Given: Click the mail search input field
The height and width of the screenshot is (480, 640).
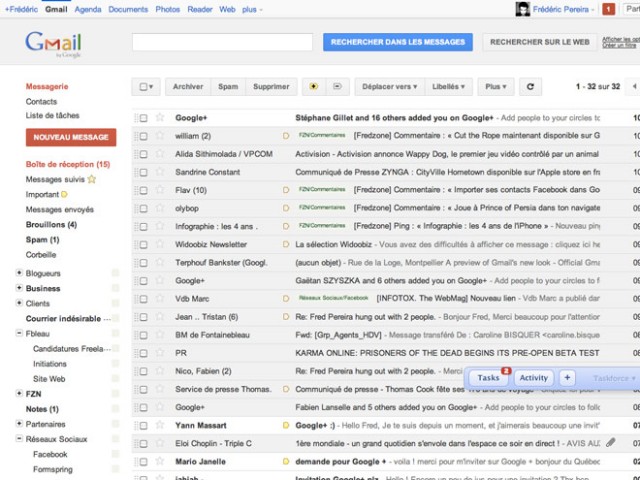Looking at the screenshot, I should pyautogui.click(x=222, y=42).
